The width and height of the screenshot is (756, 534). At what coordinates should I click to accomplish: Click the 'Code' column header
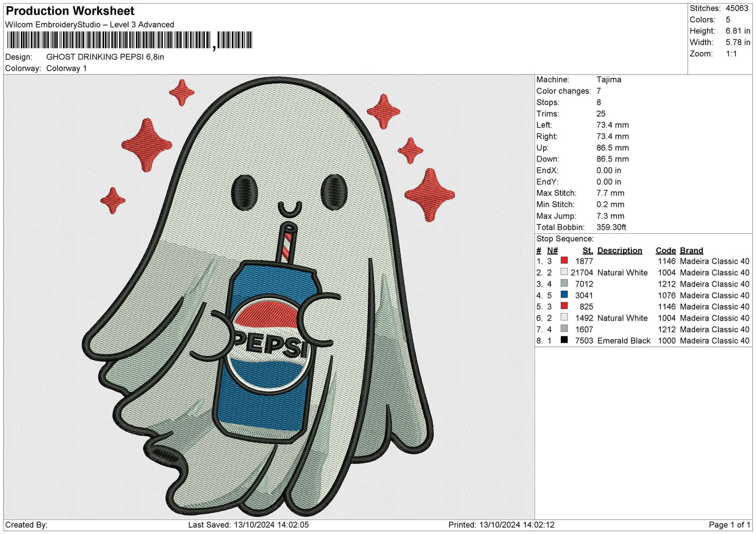tap(666, 251)
